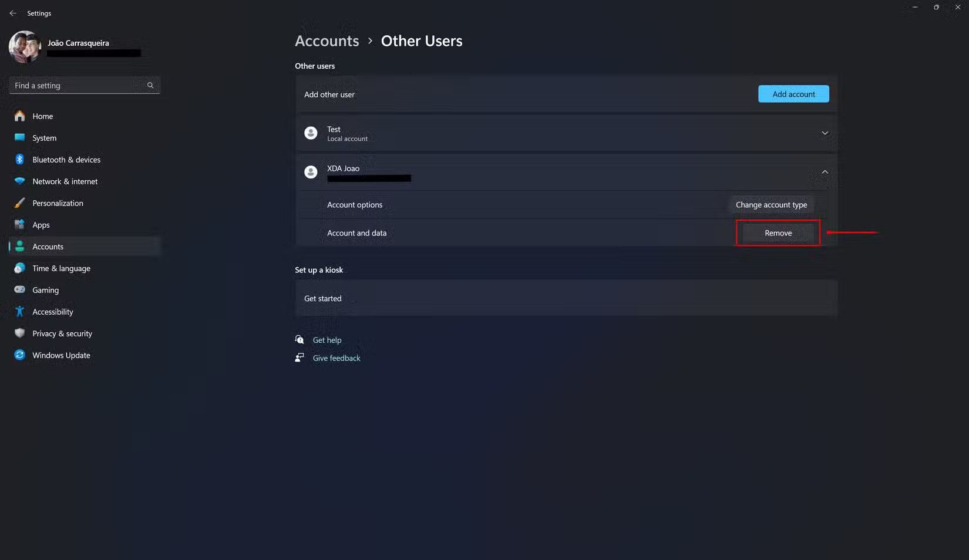The height and width of the screenshot is (560, 969).
Task: Select System in the sidebar
Action: click(x=44, y=138)
